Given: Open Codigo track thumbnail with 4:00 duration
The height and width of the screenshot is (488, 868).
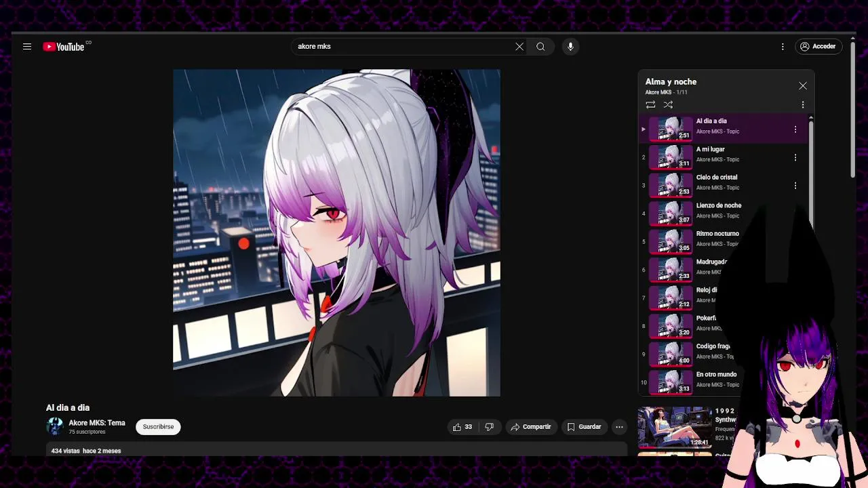Looking at the screenshot, I should [670, 354].
